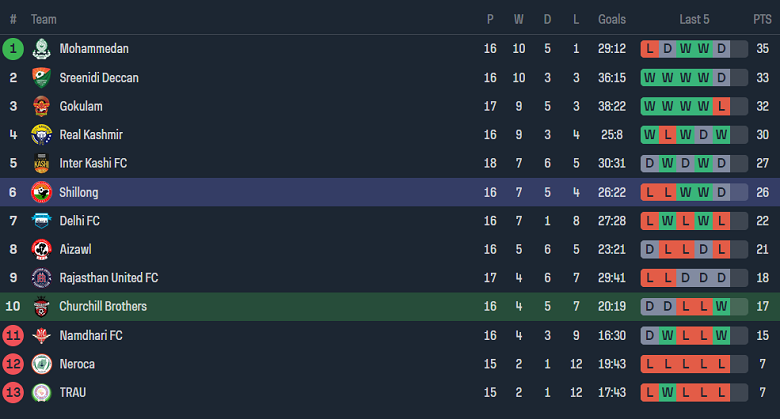Select the TRAU team name
The height and width of the screenshot is (419, 780).
(x=73, y=393)
